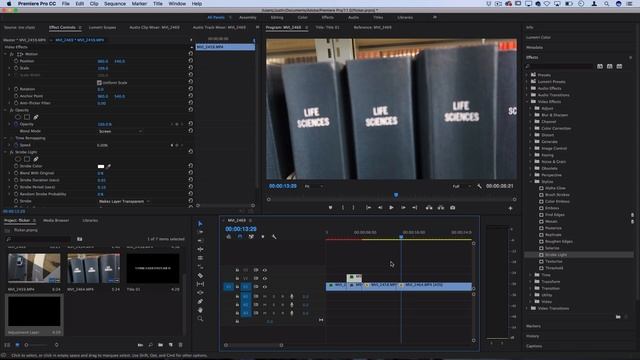
Task: Select the Pen tool in Tools panel
Action: point(200,301)
